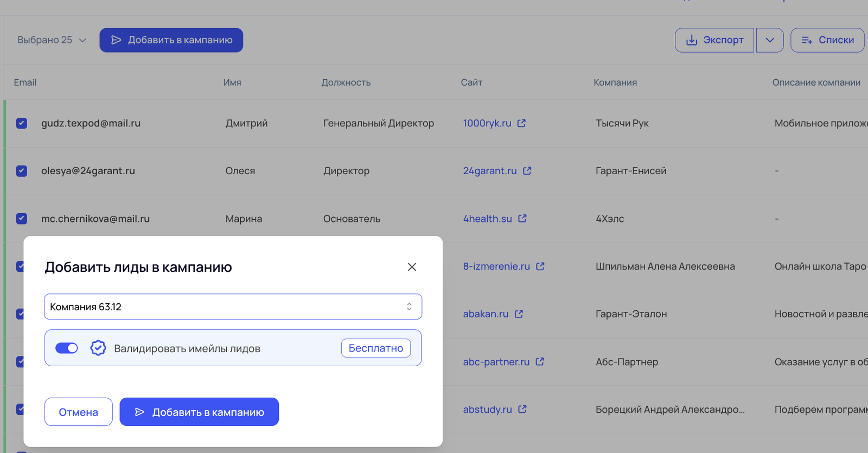Click external link icon beside abc-partner.ru
The width and height of the screenshot is (868, 453).
click(539, 362)
